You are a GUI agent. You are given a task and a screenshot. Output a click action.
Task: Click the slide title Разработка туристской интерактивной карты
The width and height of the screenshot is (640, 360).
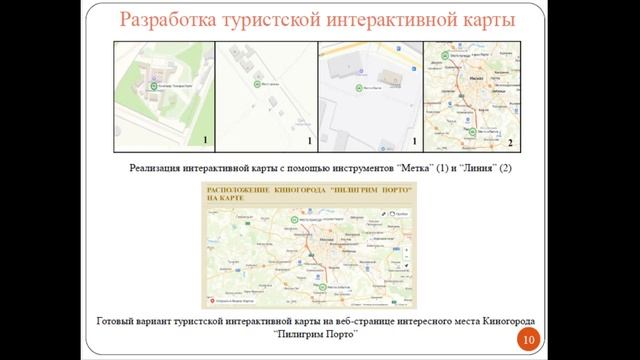point(317,20)
